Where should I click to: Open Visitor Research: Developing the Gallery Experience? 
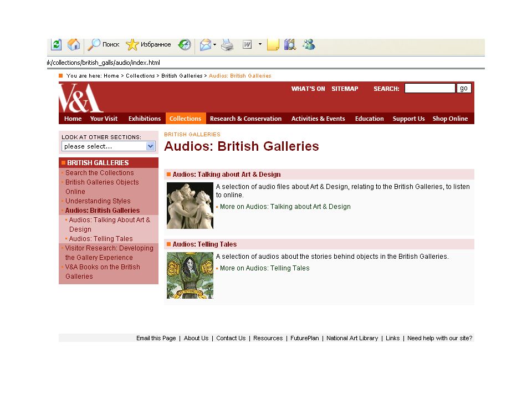point(109,253)
